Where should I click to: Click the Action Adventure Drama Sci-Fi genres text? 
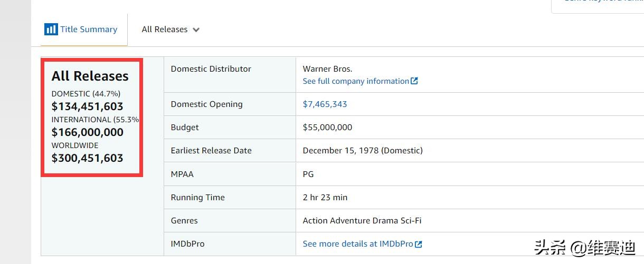(362, 220)
